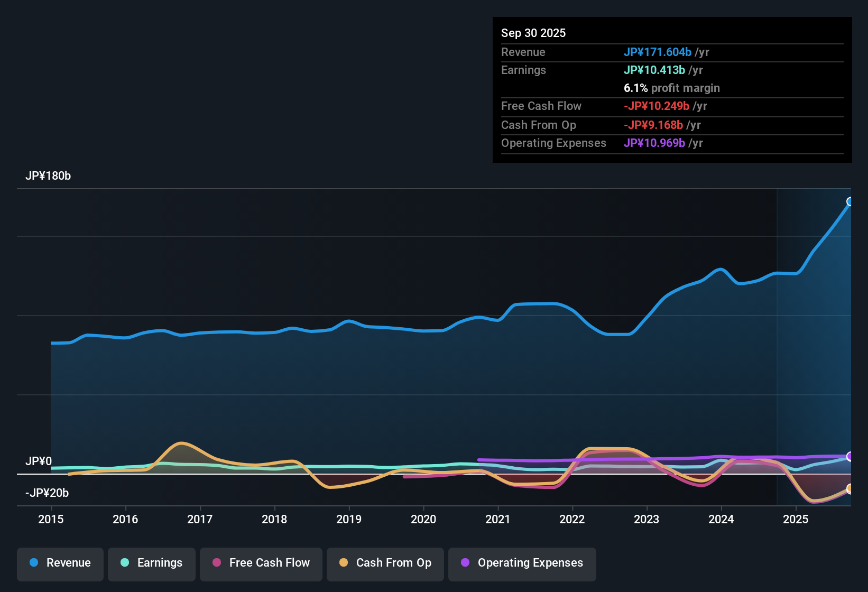Viewport: 868px width, 592px height.
Task: Select the purple Operating Expenses legend dot
Action: point(465,563)
